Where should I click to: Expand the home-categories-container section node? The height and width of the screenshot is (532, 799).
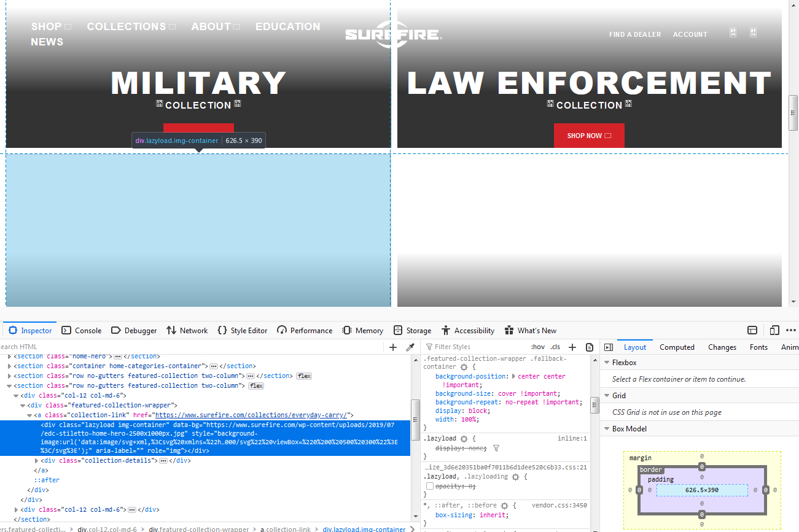pos(9,366)
